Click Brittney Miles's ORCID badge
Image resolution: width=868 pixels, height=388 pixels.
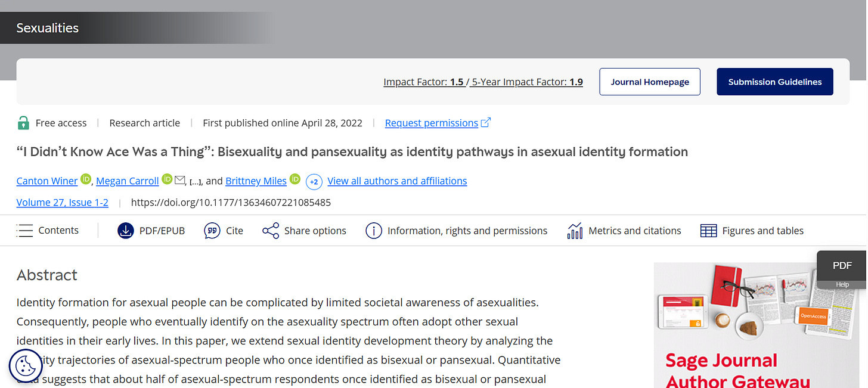tap(294, 178)
